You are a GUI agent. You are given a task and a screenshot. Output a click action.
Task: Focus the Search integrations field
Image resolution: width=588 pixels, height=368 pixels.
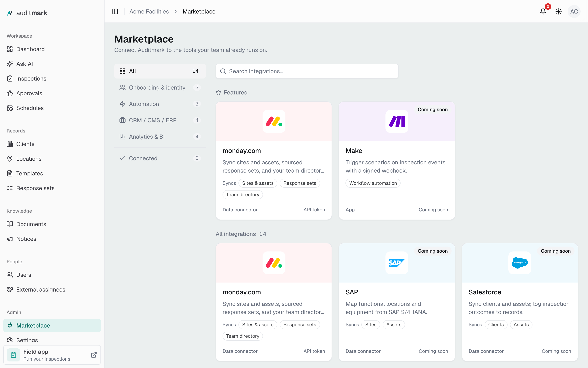[x=307, y=71]
